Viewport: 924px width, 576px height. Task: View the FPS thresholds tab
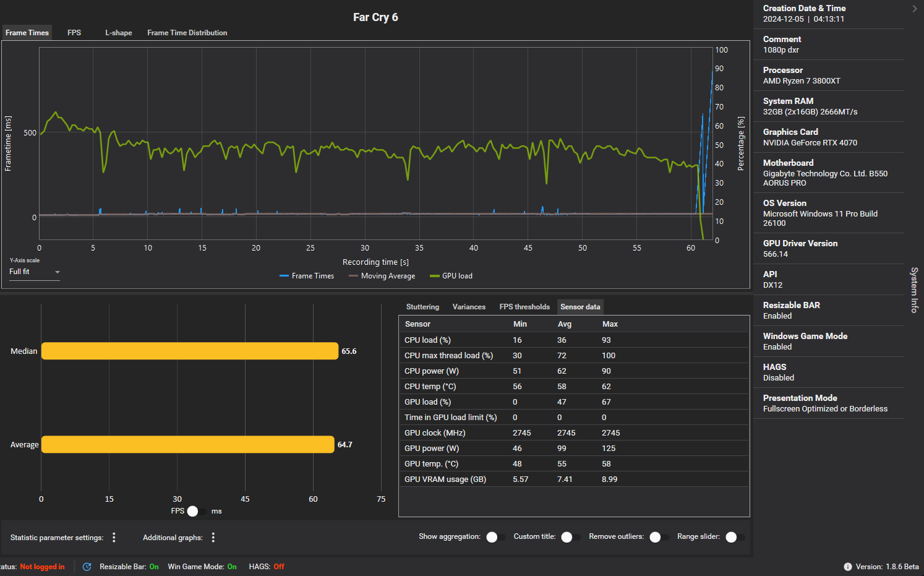coord(524,307)
